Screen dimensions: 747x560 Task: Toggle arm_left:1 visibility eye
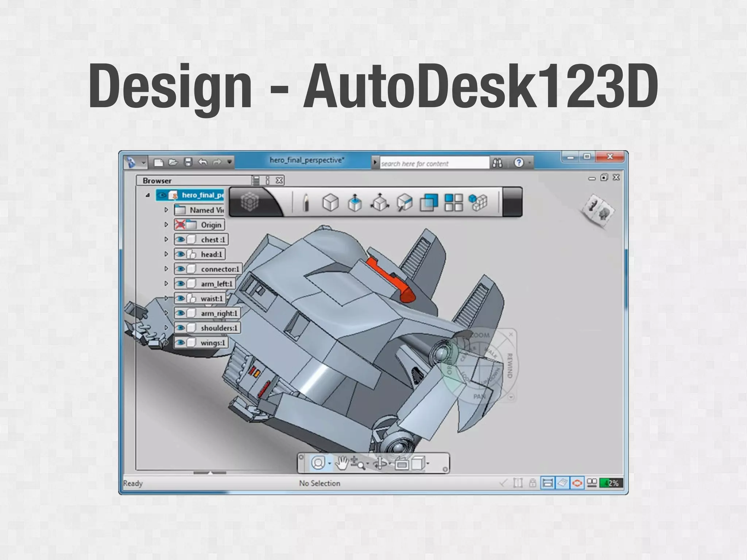point(180,284)
